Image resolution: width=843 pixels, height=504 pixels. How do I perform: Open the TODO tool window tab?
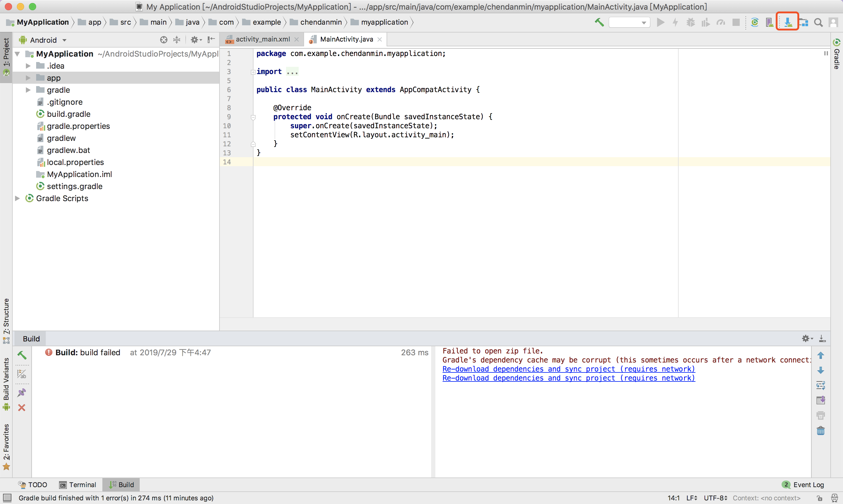pos(33,485)
